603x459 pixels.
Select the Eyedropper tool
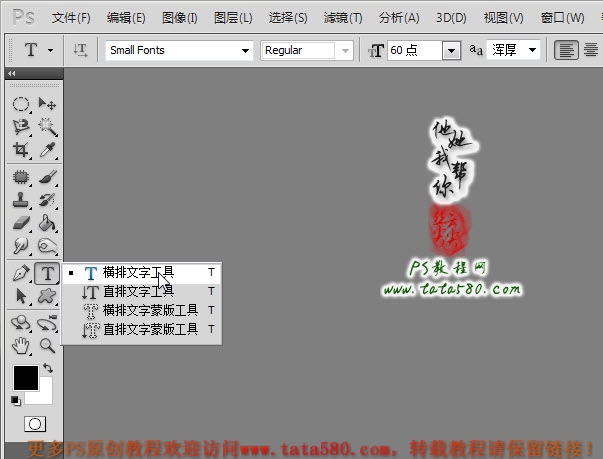(47, 150)
